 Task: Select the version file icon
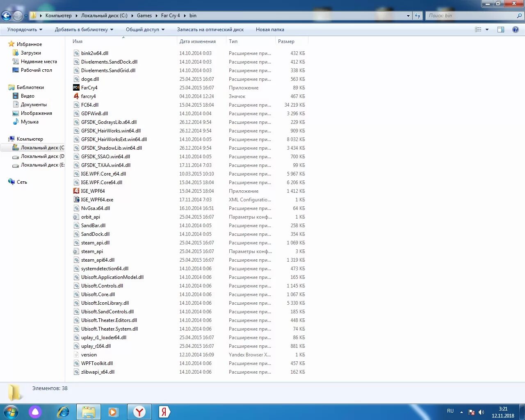click(76, 355)
